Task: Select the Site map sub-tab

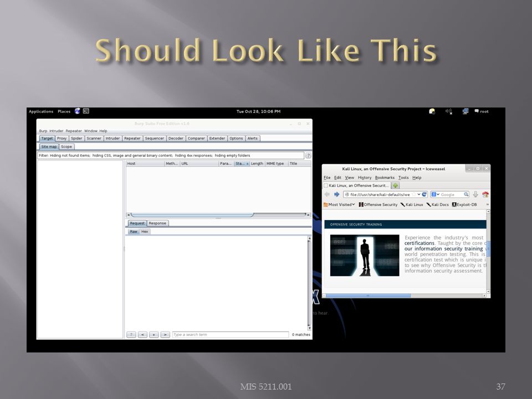Action: 49,146
